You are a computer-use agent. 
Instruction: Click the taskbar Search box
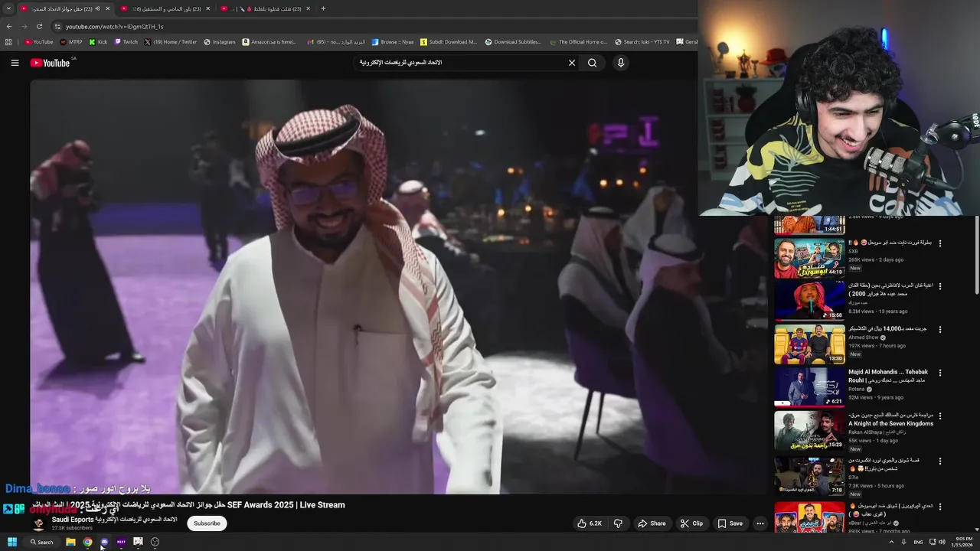click(x=42, y=542)
